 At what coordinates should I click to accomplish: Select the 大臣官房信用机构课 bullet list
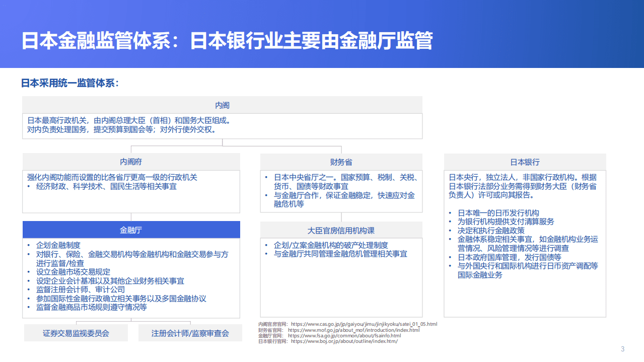pyautogui.click(x=341, y=249)
